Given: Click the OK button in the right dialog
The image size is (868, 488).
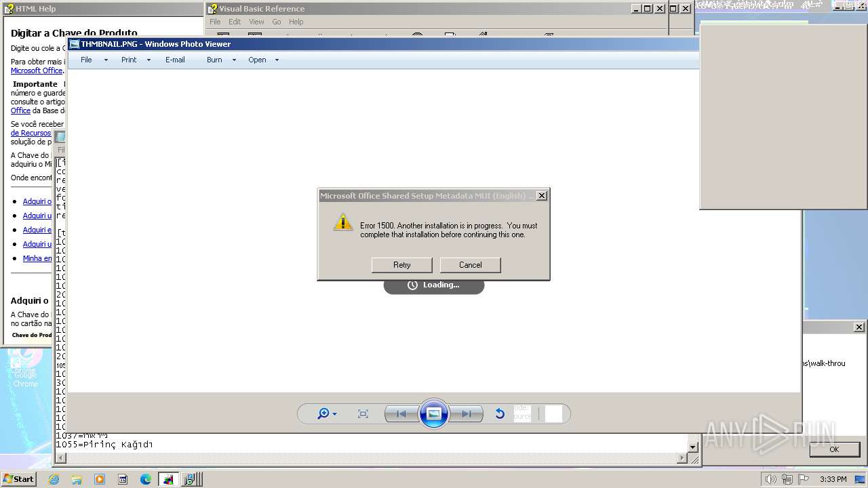Looking at the screenshot, I should point(834,449).
